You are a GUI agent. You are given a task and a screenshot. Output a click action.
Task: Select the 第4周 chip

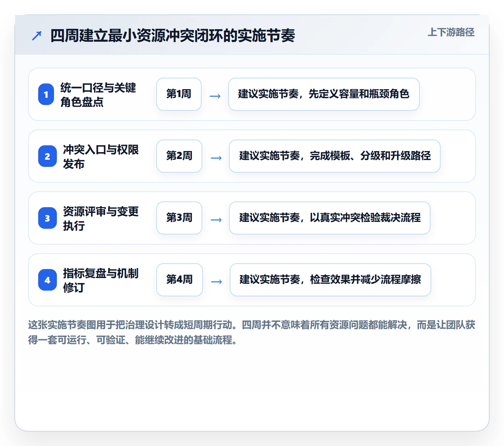pyautogui.click(x=180, y=280)
